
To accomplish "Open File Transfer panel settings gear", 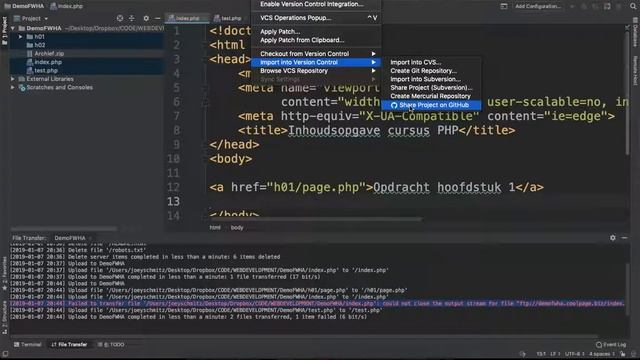I will [x=613, y=238].
